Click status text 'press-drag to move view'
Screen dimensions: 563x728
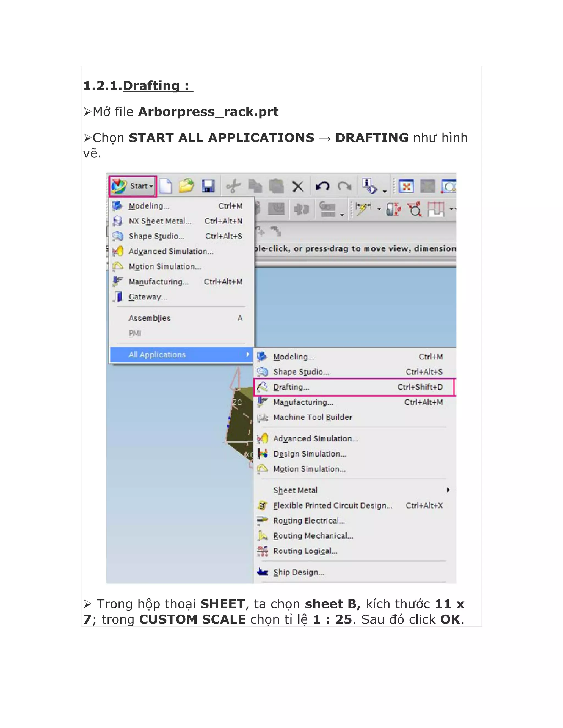point(358,249)
